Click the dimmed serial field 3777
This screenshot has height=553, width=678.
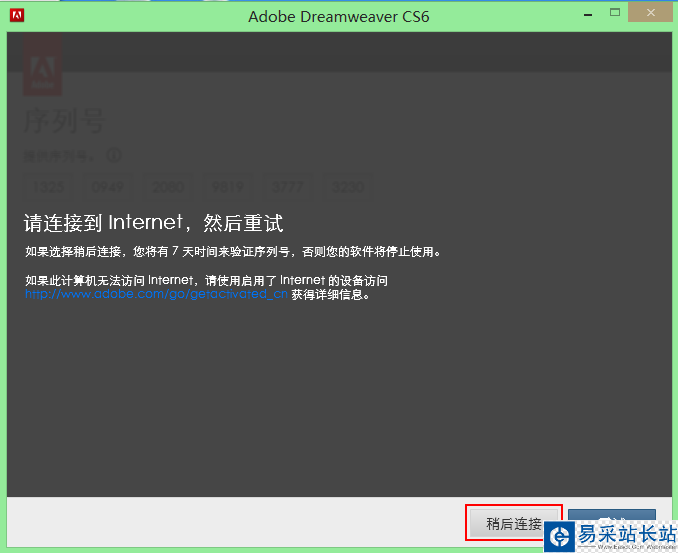[288, 187]
